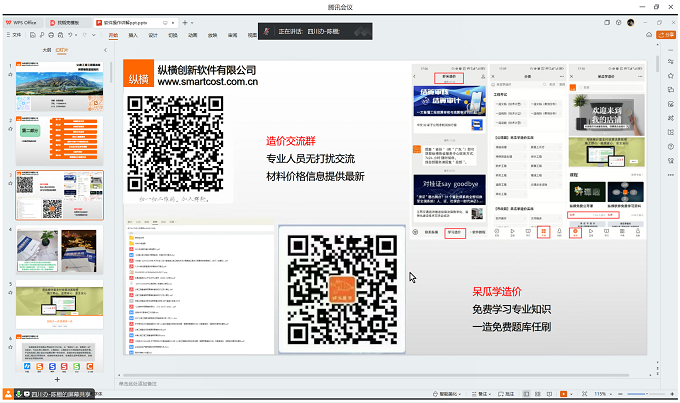
Task: Open a new tab with plus button
Action: [x=185, y=23]
